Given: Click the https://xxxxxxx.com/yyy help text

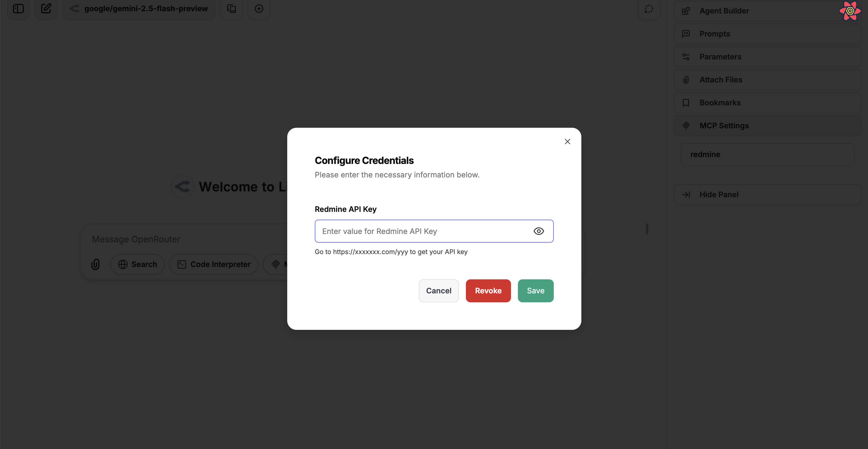Looking at the screenshot, I should tap(391, 251).
